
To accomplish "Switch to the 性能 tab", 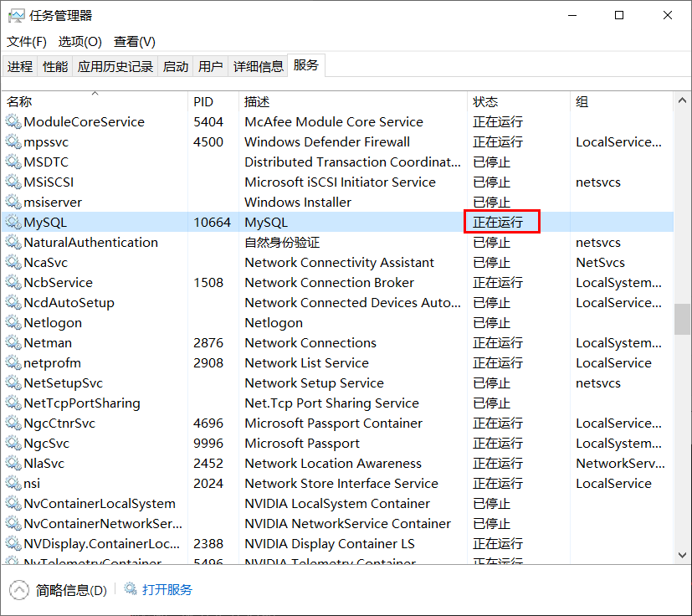I will [55, 66].
